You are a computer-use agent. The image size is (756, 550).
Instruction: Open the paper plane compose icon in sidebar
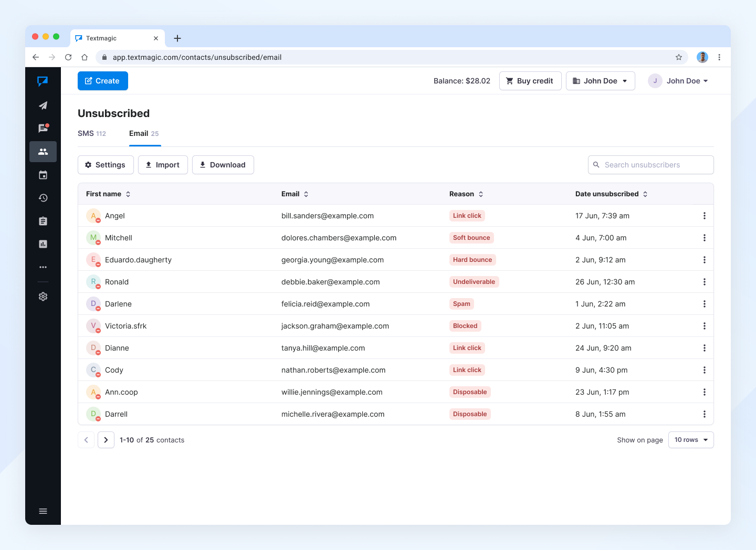(43, 105)
